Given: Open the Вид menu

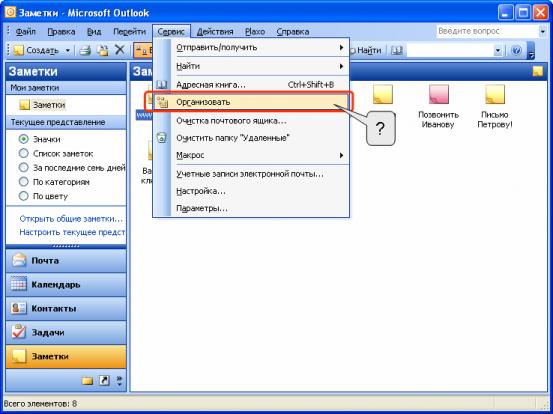Looking at the screenshot, I should coord(94,31).
